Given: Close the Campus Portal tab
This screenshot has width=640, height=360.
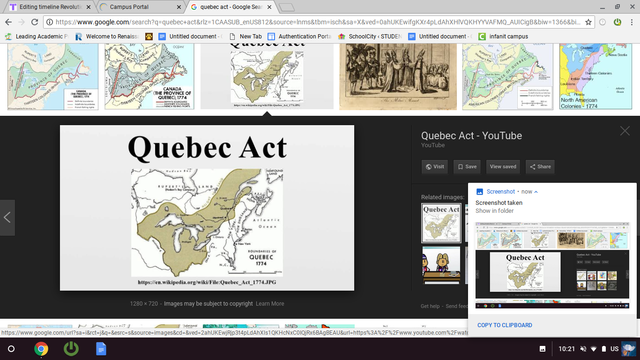Looking at the screenshot, I should point(179,7).
